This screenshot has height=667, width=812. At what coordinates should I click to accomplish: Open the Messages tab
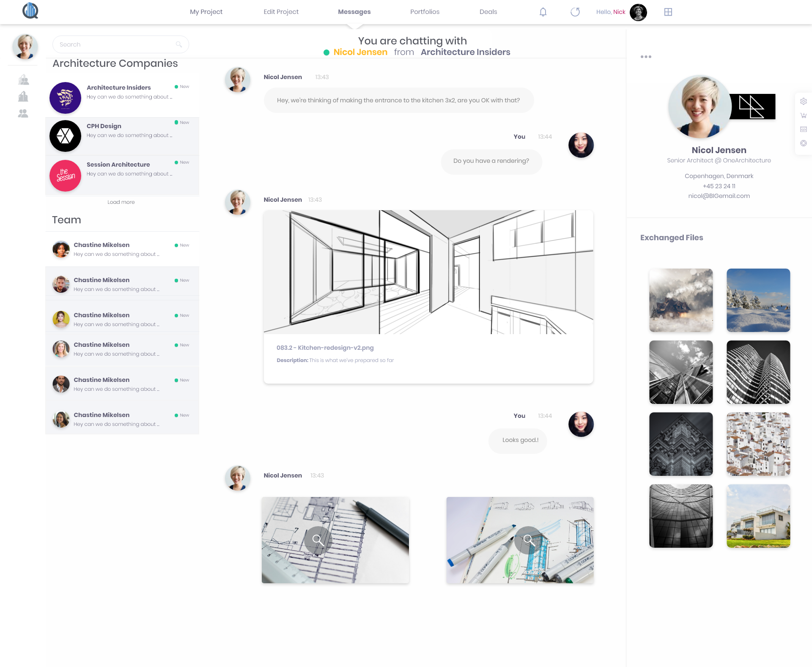click(x=354, y=12)
